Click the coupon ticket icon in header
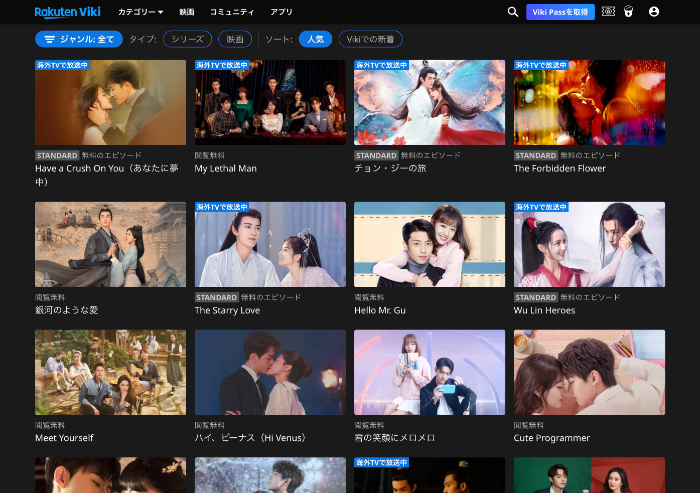Image resolution: width=700 pixels, height=493 pixels. click(609, 12)
